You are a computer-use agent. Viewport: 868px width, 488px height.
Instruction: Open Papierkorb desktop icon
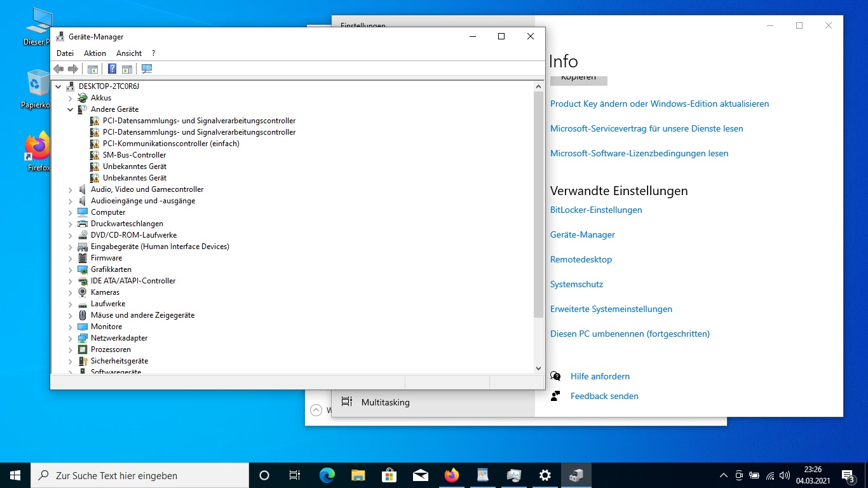pos(38,90)
